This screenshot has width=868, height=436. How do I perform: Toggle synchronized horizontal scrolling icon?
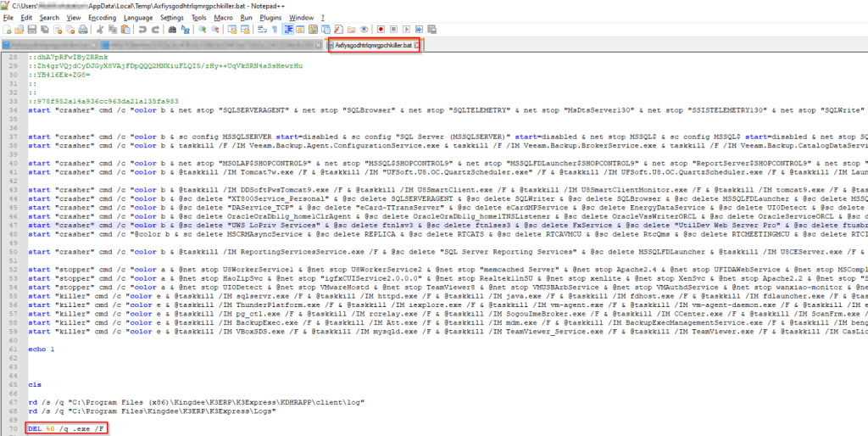tap(245, 30)
